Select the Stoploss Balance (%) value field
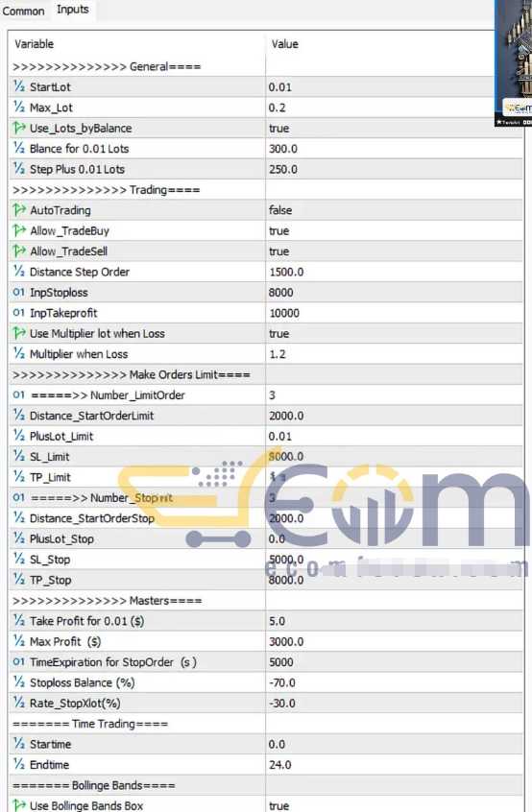Viewport: 532px width, 812px height. pos(394,682)
